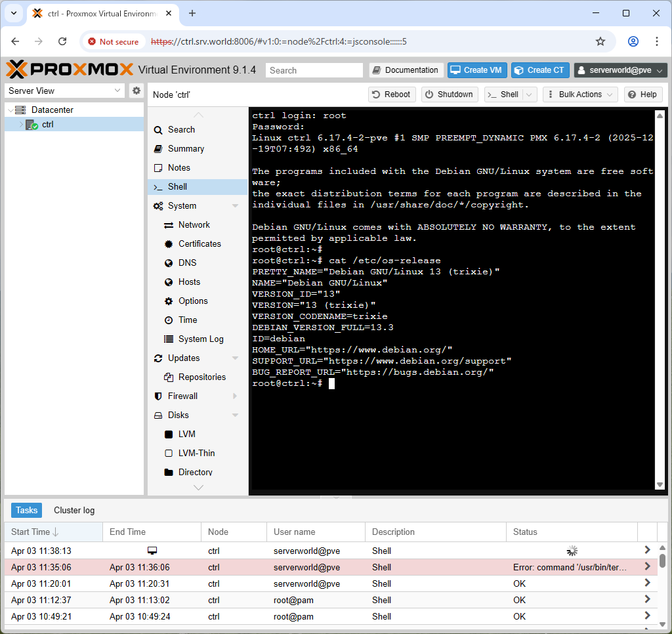672x634 pixels.
Task: Click the Repositories files icon
Action: click(169, 377)
